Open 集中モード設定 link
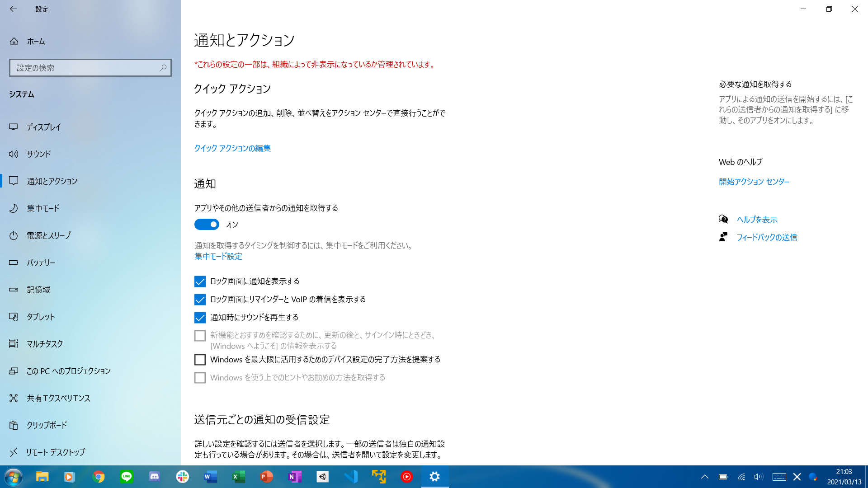 [x=218, y=256]
